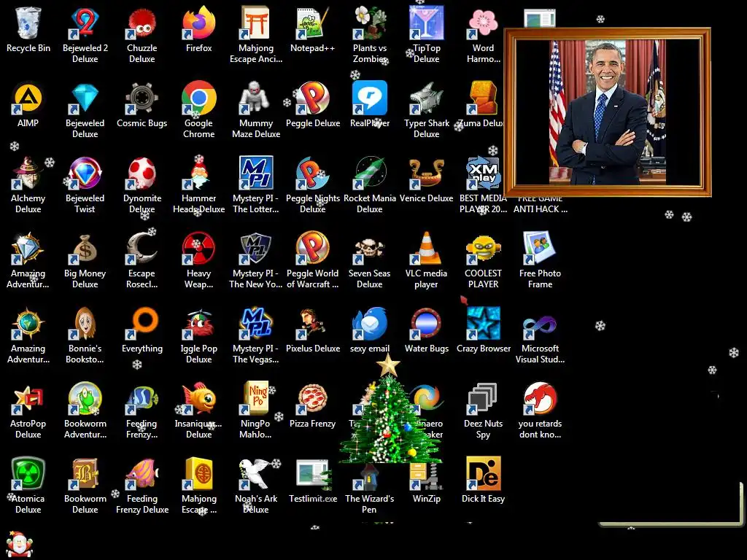Select the 'you retards dont kno...' icon

click(x=540, y=399)
